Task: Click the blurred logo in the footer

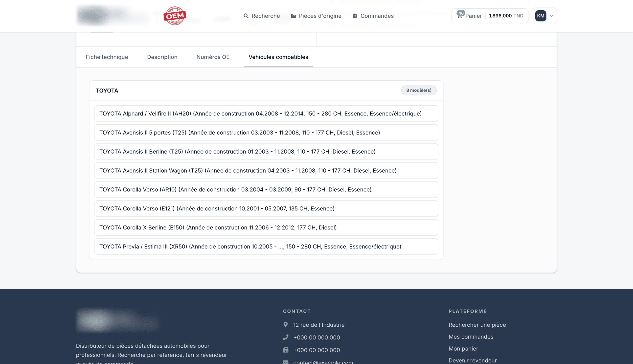Action: point(117,320)
